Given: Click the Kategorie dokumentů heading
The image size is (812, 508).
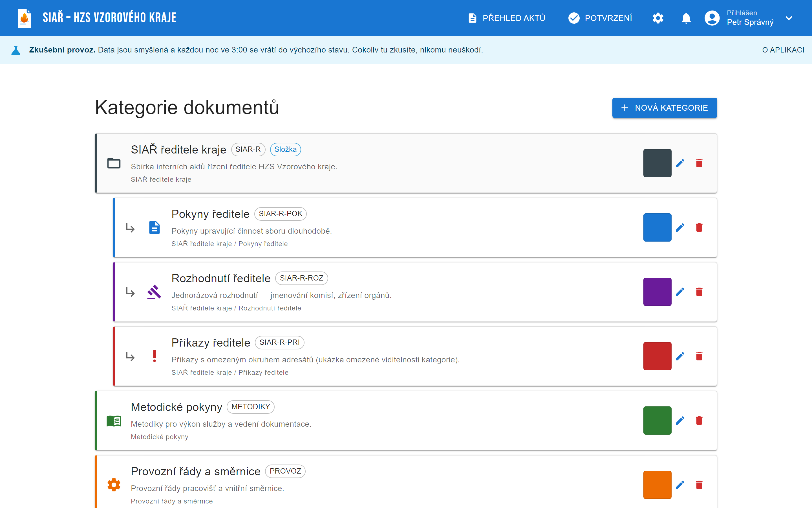Looking at the screenshot, I should pyautogui.click(x=187, y=108).
